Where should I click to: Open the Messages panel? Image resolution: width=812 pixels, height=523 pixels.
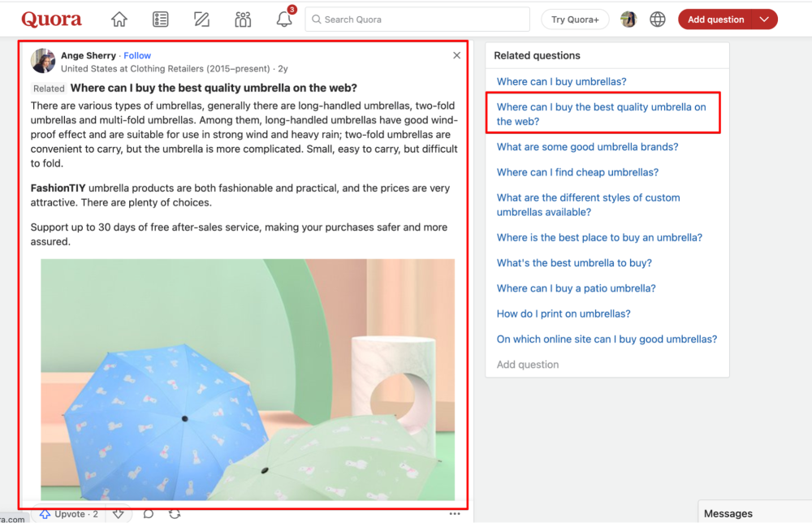728,513
